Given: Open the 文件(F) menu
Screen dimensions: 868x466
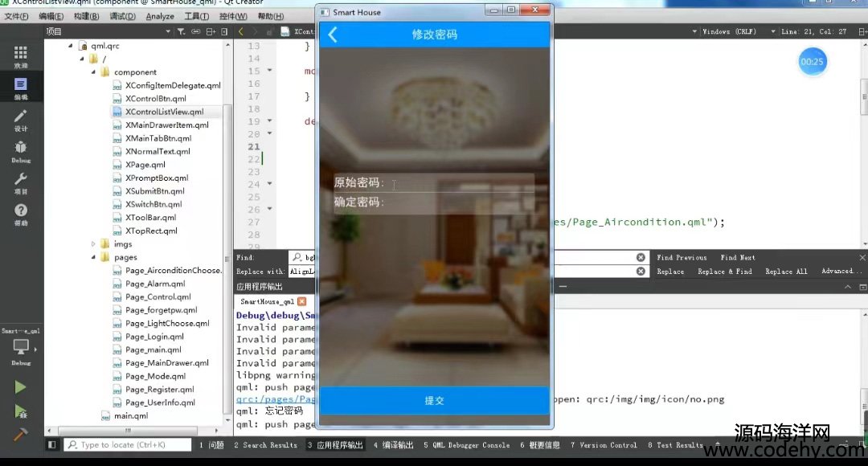Looking at the screenshot, I should [x=16, y=16].
